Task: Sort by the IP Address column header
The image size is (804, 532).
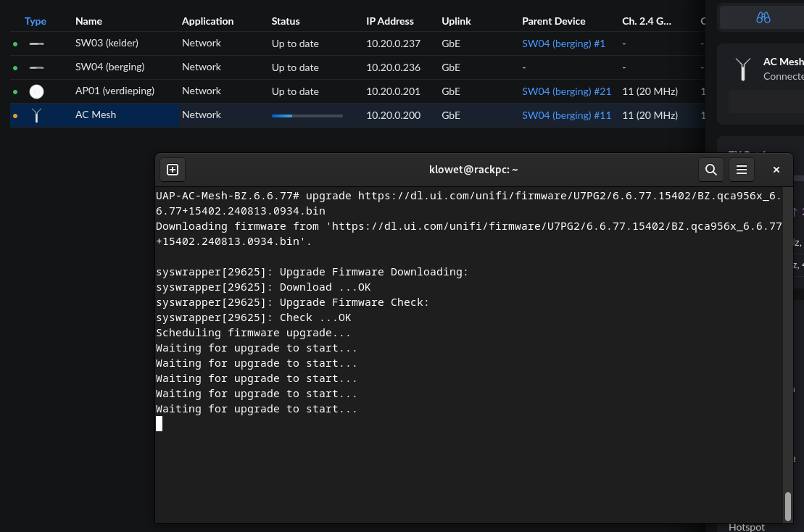Action: click(389, 21)
